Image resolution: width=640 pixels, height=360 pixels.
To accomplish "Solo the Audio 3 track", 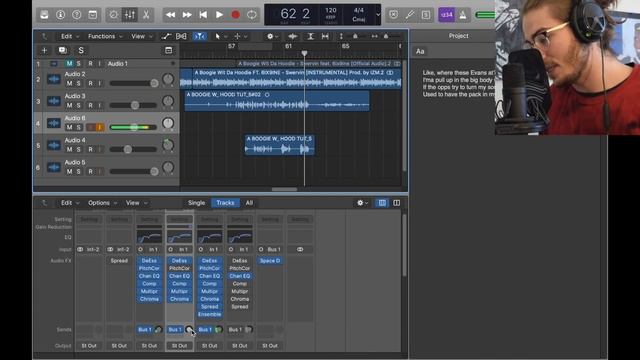I will click(x=79, y=105).
